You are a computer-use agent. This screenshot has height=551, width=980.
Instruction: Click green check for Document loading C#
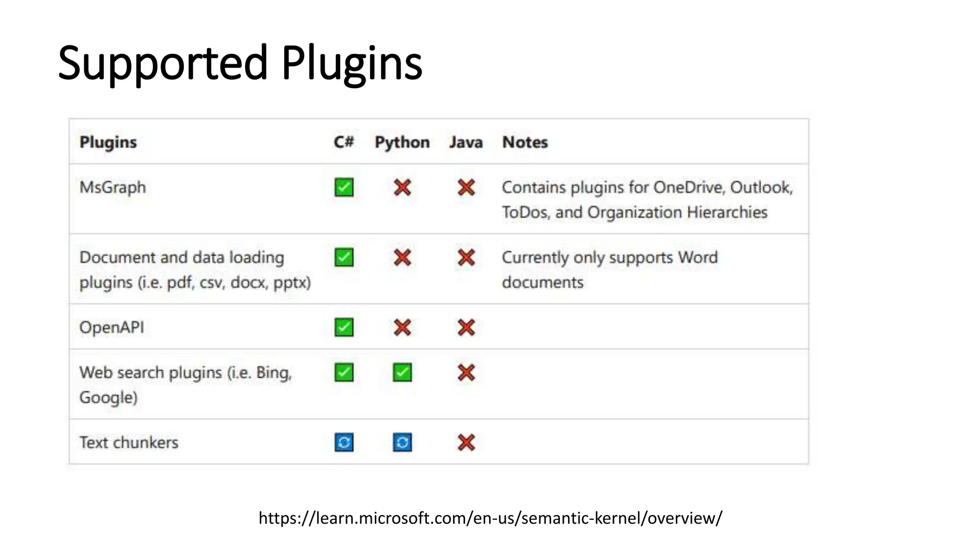(x=344, y=257)
